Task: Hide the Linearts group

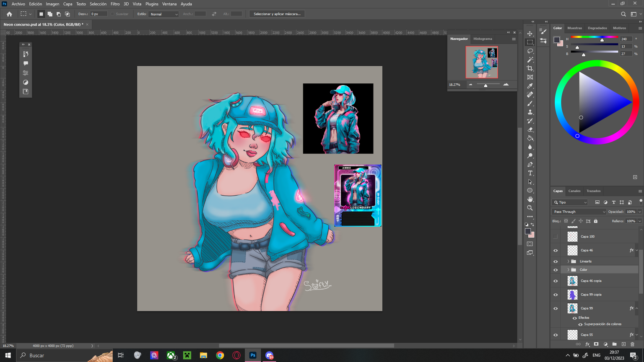Action: (556, 261)
